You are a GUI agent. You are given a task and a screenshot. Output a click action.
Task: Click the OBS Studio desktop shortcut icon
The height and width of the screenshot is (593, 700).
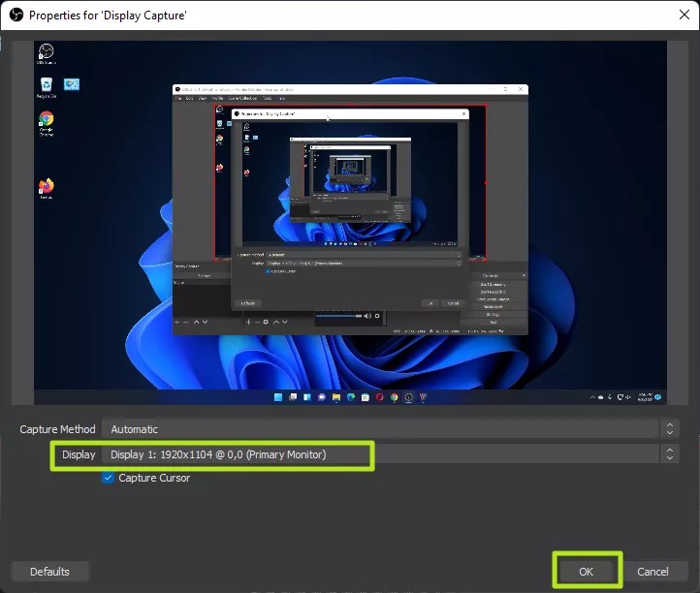click(x=46, y=52)
